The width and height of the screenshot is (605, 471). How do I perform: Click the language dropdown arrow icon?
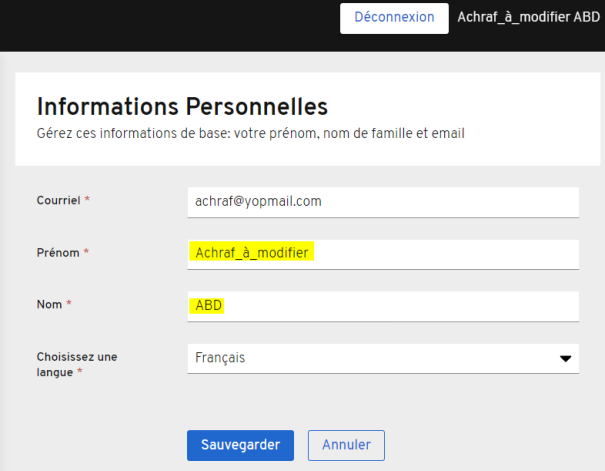[565, 358]
